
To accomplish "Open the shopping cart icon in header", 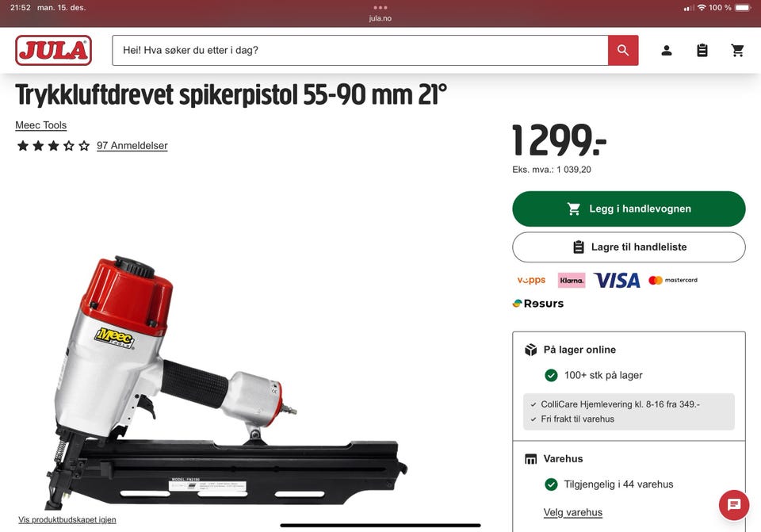I will pyautogui.click(x=737, y=50).
